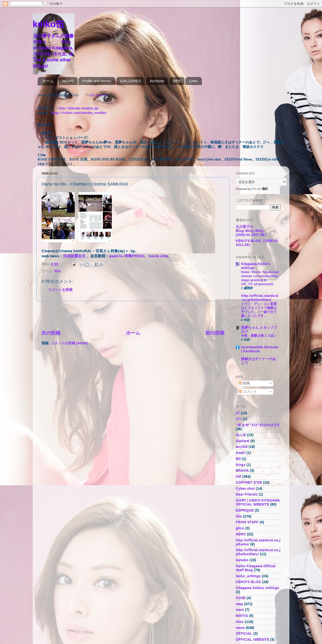The image size is (322, 644).
Task: Open the twitter.com/sumaho_otoshita link
Action: [x=79, y=113]
